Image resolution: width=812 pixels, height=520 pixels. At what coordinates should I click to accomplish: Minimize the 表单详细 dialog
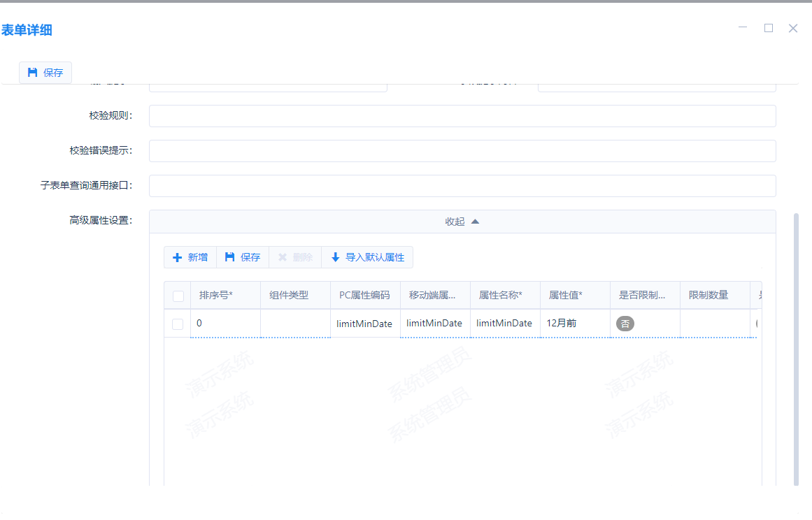[x=743, y=28]
